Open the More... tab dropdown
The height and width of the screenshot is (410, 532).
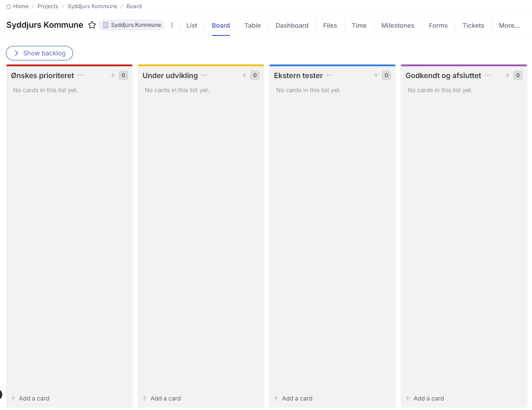point(509,25)
